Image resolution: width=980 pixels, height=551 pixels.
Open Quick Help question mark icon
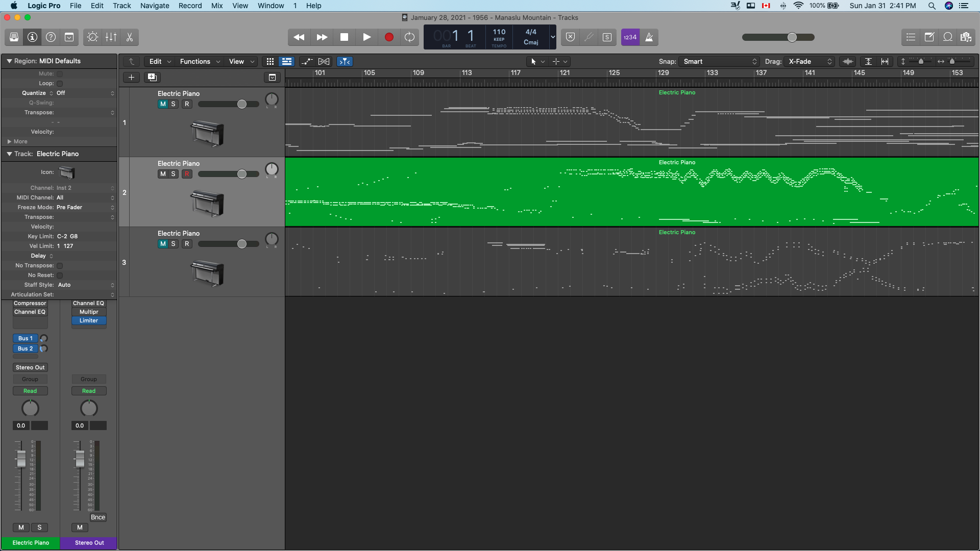(x=51, y=37)
